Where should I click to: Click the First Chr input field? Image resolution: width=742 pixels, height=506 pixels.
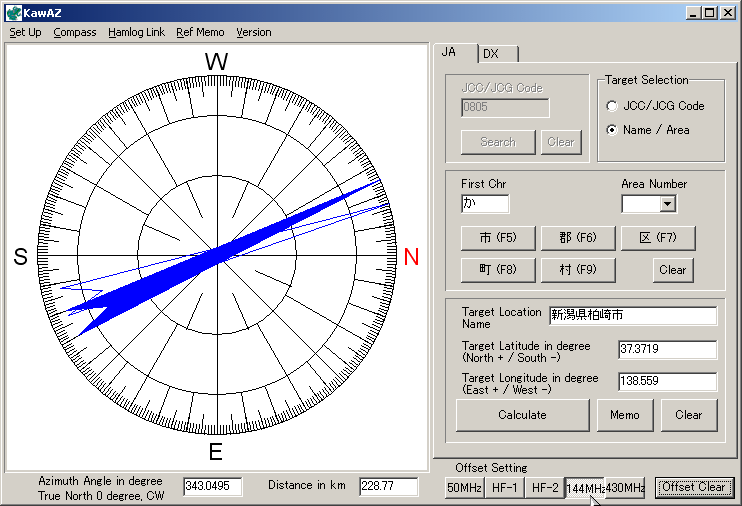485,204
